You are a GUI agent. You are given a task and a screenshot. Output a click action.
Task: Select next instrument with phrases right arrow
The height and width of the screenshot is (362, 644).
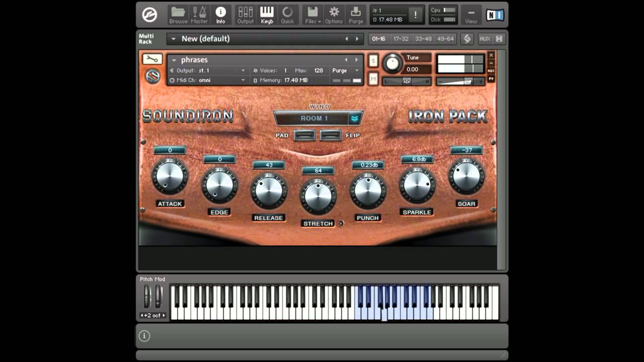[357, 60]
